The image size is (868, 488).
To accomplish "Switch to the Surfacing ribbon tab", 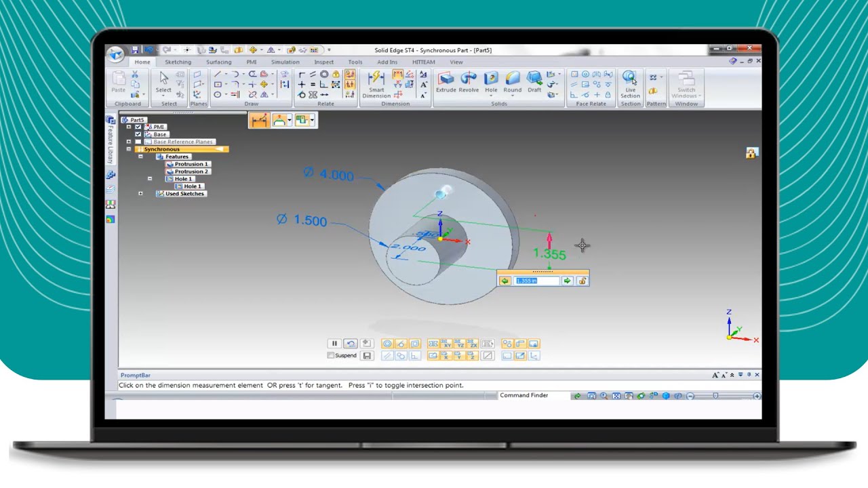I will coord(219,62).
